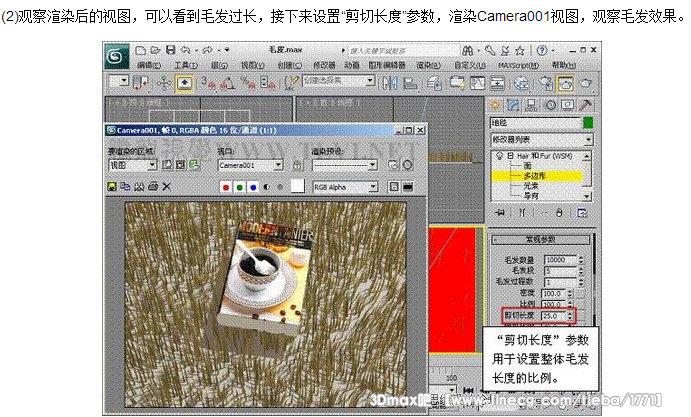Toggle the alpha channel display
This screenshot has height=417, width=691.
point(267,187)
